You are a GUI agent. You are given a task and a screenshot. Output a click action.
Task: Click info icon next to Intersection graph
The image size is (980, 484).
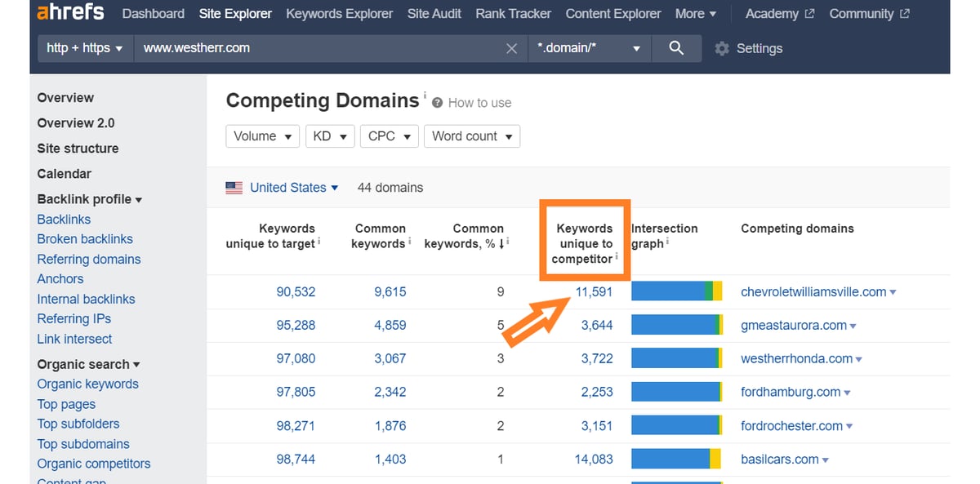(667, 242)
